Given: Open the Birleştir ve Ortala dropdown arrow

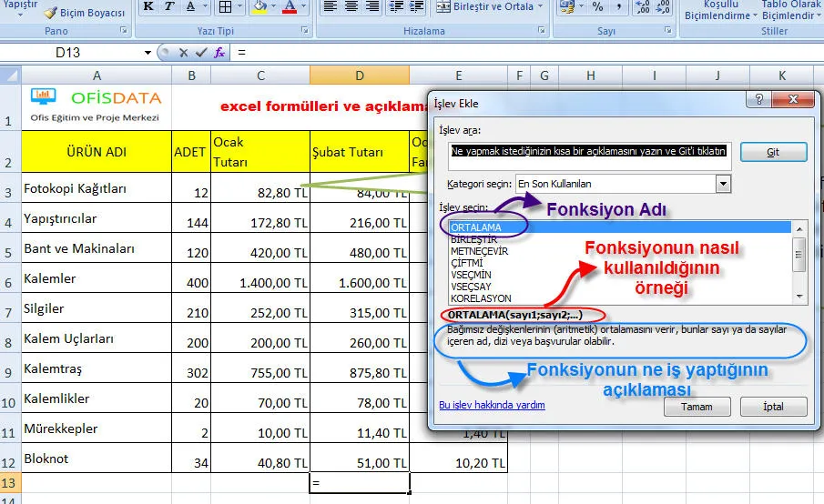Looking at the screenshot, I should [540, 7].
